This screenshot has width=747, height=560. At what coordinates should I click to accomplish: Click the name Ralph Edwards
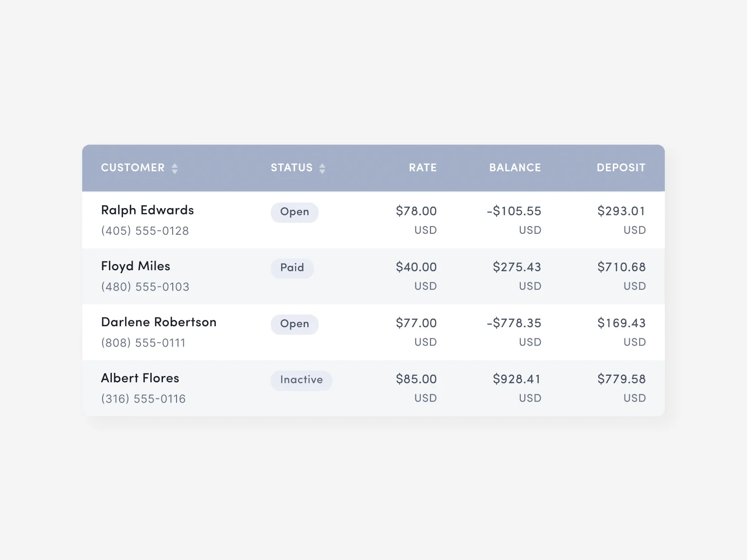click(147, 210)
